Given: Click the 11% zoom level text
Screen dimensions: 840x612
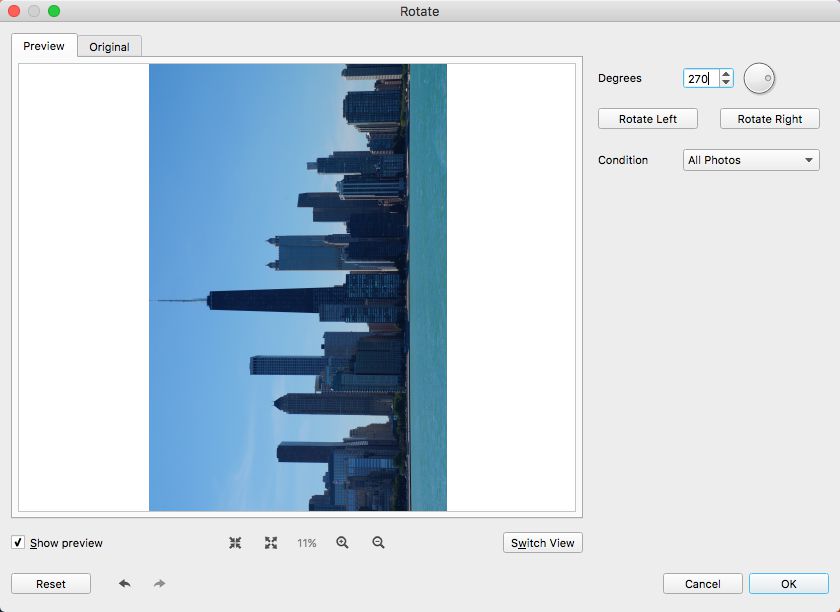Looking at the screenshot, I should click(x=307, y=543).
